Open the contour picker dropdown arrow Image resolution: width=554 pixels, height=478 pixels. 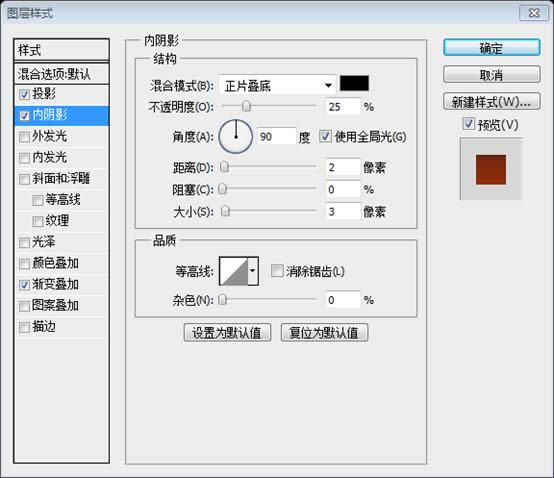253,271
